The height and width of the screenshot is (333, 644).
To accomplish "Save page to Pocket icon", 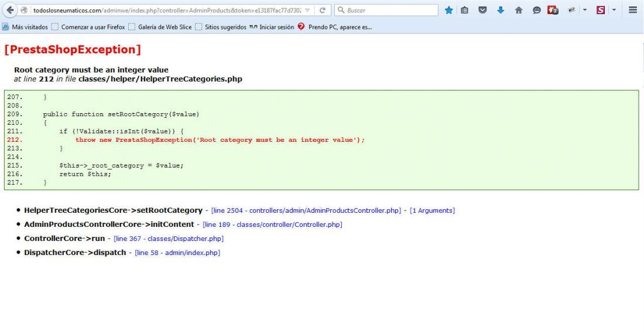I will (482, 11).
